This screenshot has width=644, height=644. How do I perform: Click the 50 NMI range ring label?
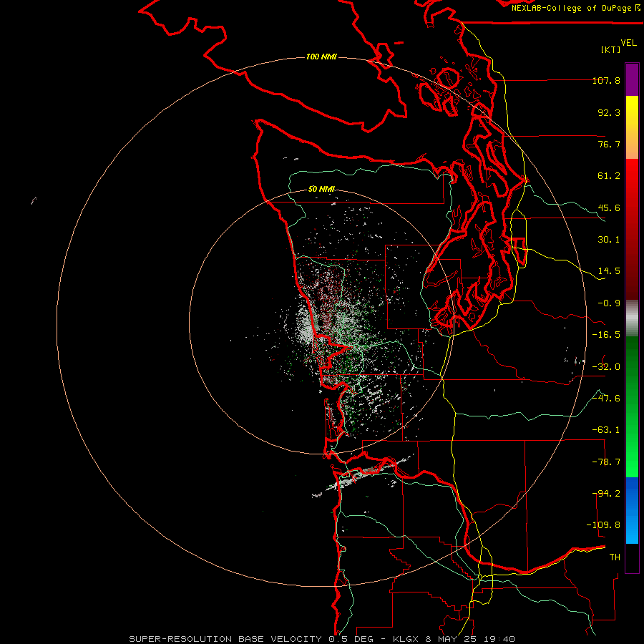[x=321, y=189]
